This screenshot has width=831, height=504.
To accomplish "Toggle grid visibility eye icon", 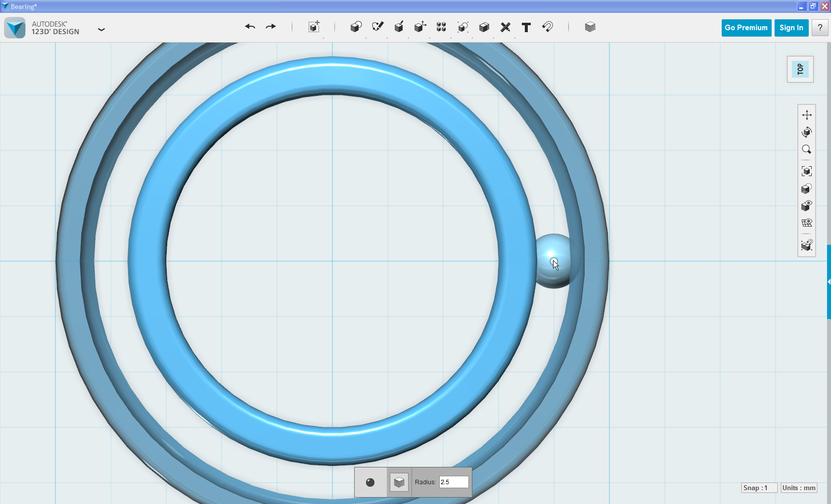I will [x=807, y=223].
